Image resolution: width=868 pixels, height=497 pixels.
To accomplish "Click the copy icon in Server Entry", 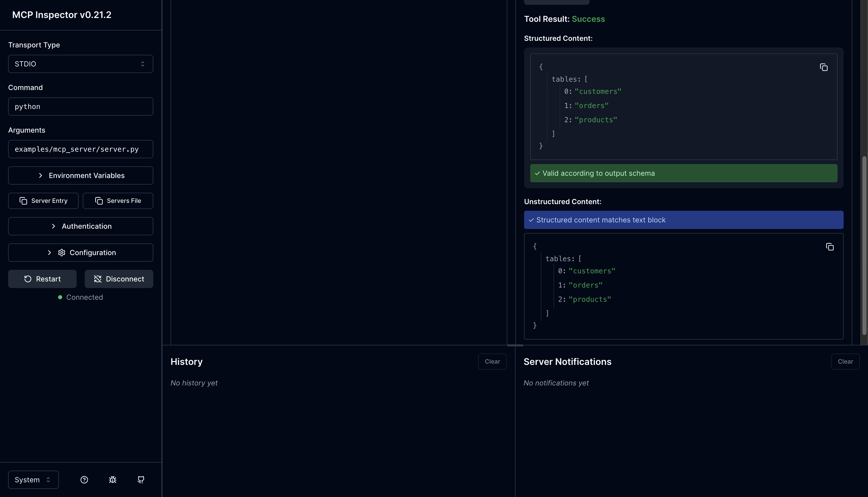I will point(23,201).
